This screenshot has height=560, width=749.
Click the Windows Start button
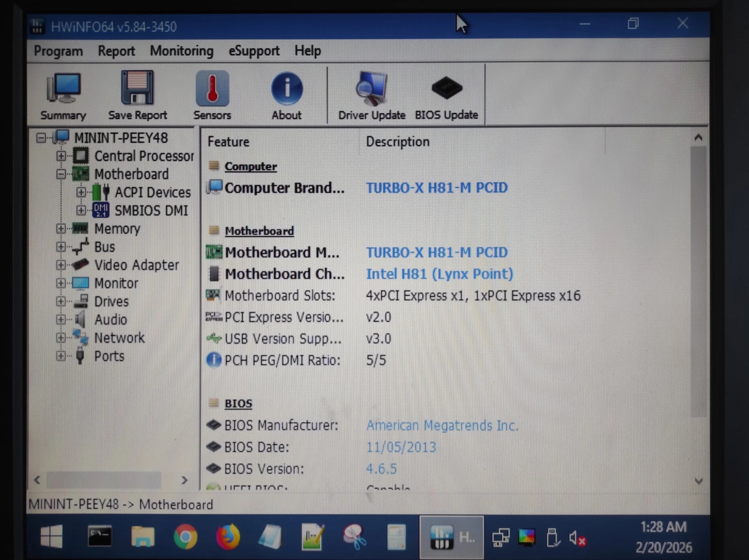coord(52,536)
